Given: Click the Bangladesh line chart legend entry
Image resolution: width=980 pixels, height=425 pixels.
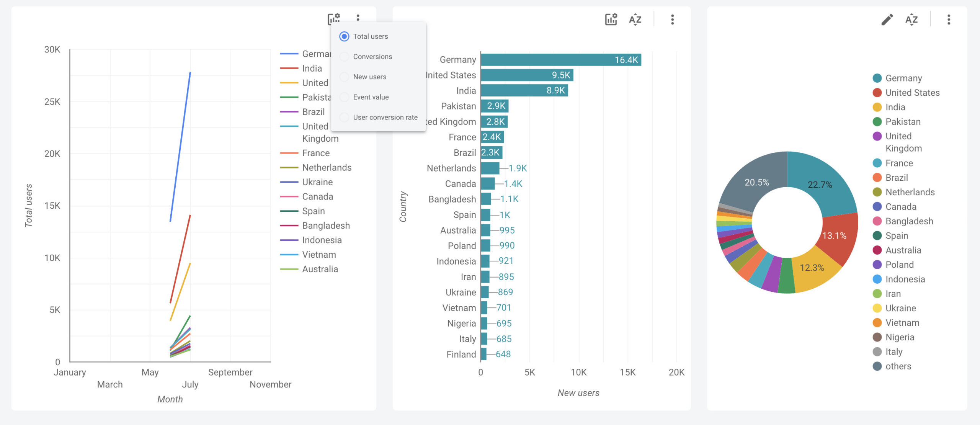Looking at the screenshot, I should click(325, 226).
